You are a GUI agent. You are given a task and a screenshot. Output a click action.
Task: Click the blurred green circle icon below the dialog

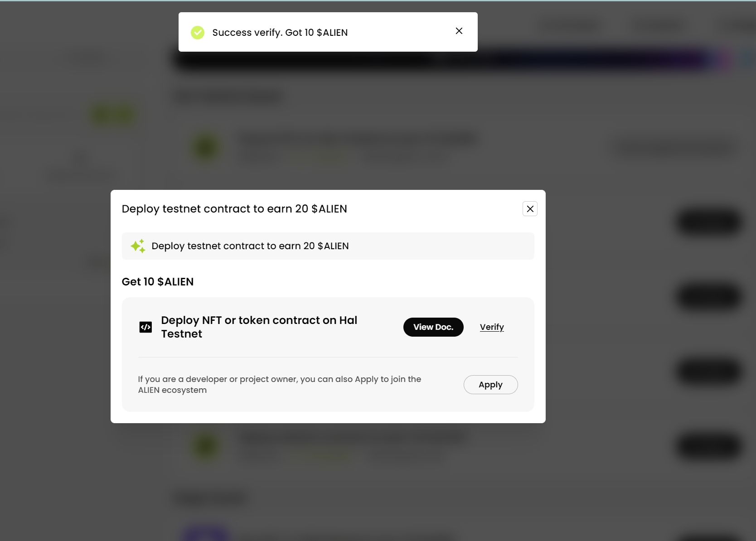point(206,445)
